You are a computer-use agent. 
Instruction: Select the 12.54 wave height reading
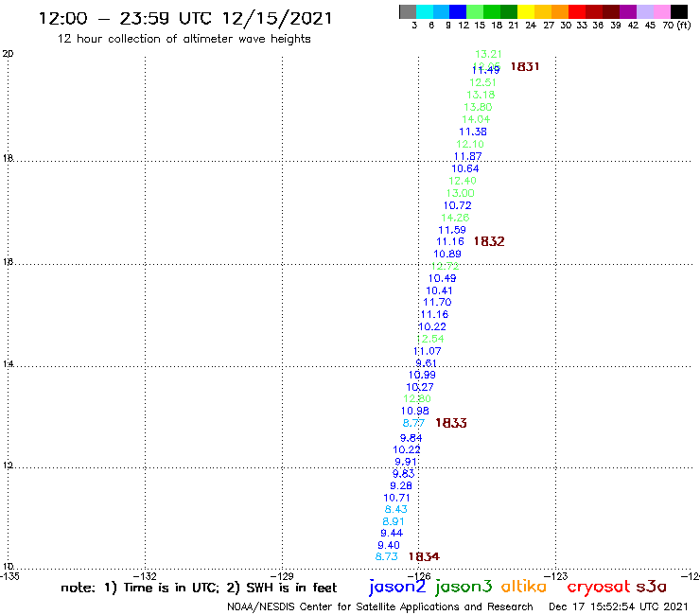pos(430,339)
